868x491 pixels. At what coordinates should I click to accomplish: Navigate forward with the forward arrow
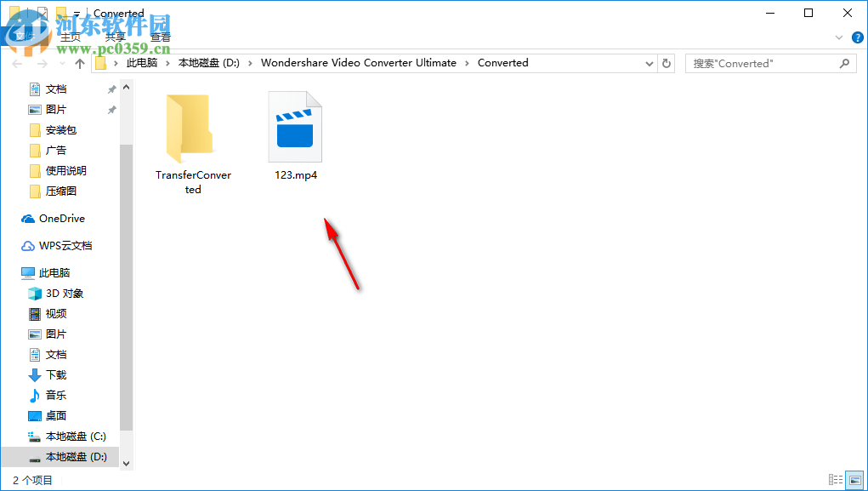click(x=42, y=63)
